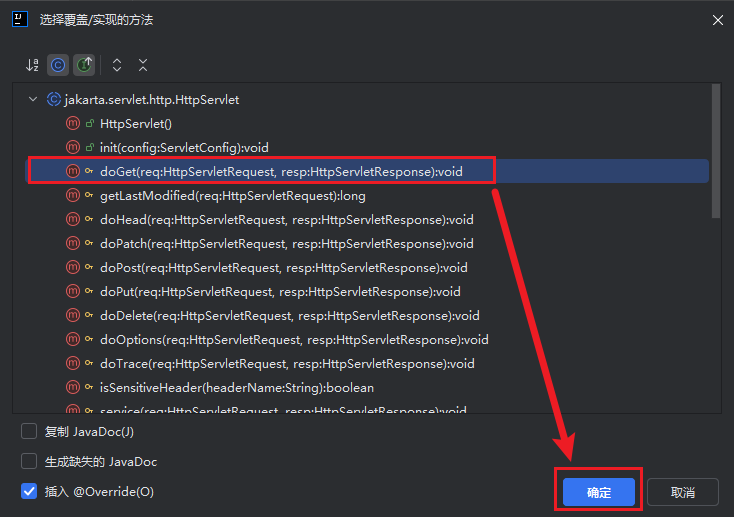
Task: Uncheck 插入 @Override(O) checkbox
Action: click(x=29, y=491)
